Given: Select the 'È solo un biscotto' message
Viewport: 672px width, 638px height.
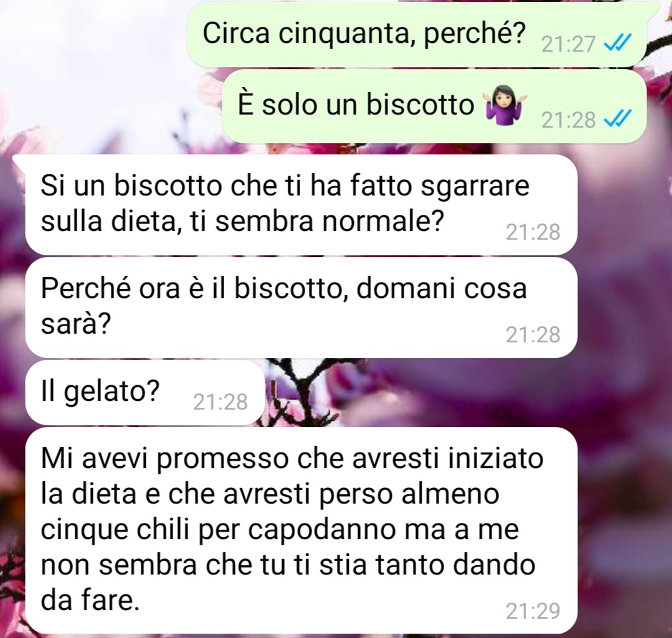Looking at the screenshot, I should point(434,106).
